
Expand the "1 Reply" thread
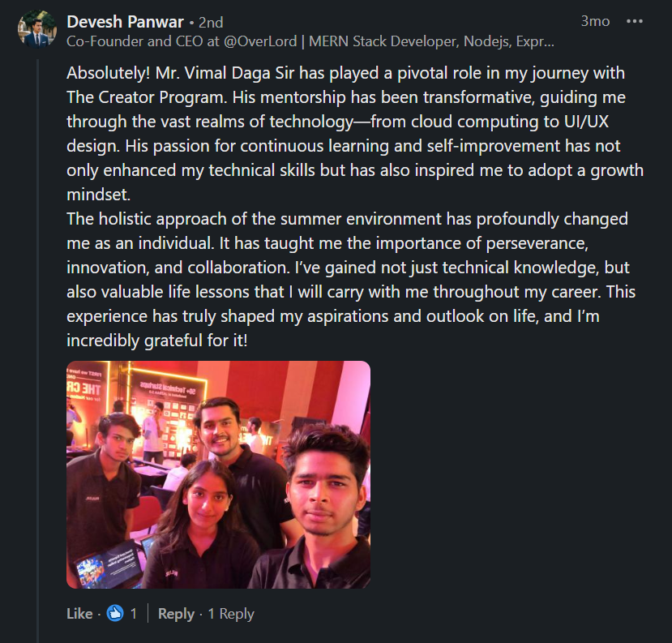pos(230,614)
